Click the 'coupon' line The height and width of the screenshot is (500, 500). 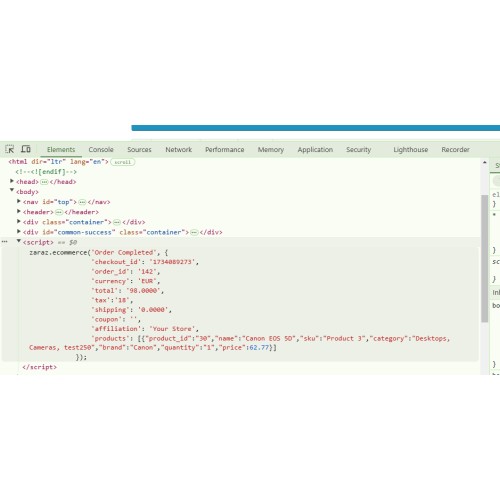(x=116, y=319)
